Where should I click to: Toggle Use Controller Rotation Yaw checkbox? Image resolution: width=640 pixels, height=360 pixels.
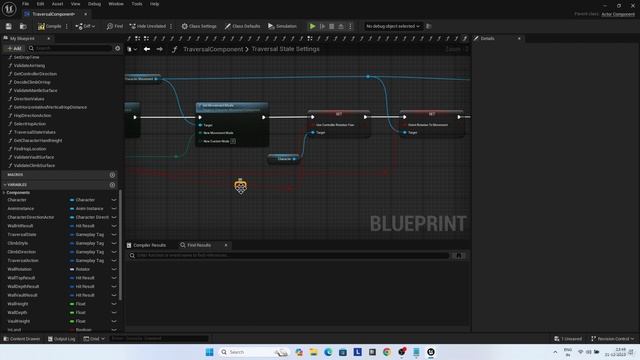point(313,125)
